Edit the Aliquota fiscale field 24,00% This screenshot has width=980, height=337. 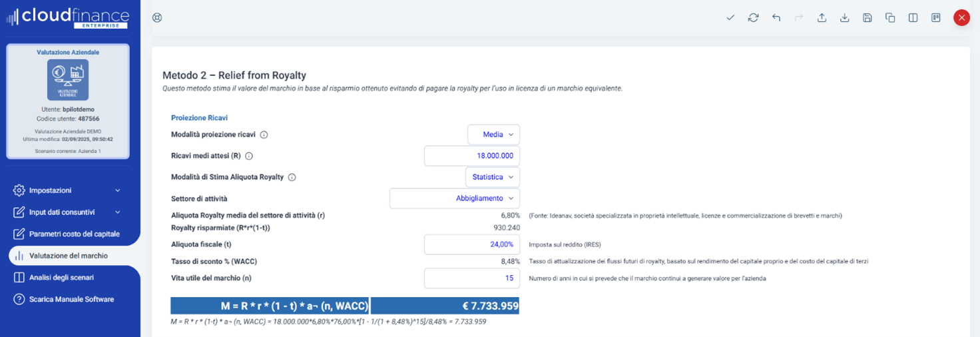(472, 244)
